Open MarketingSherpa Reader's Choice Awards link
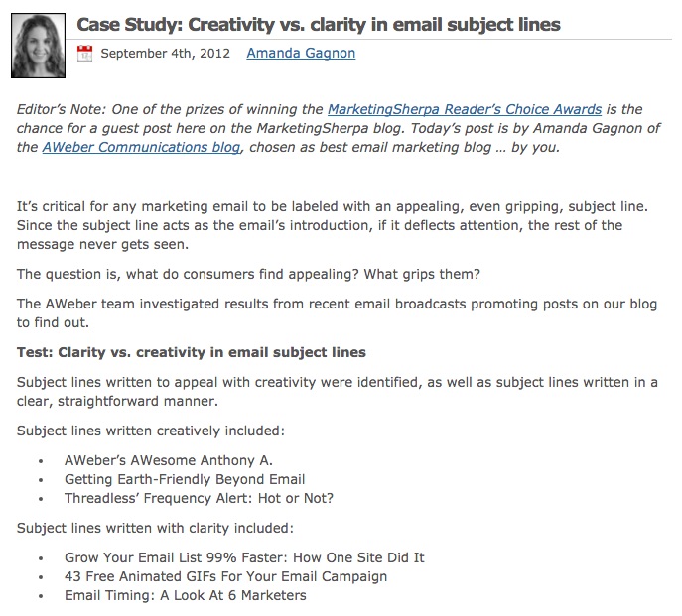 (464, 109)
